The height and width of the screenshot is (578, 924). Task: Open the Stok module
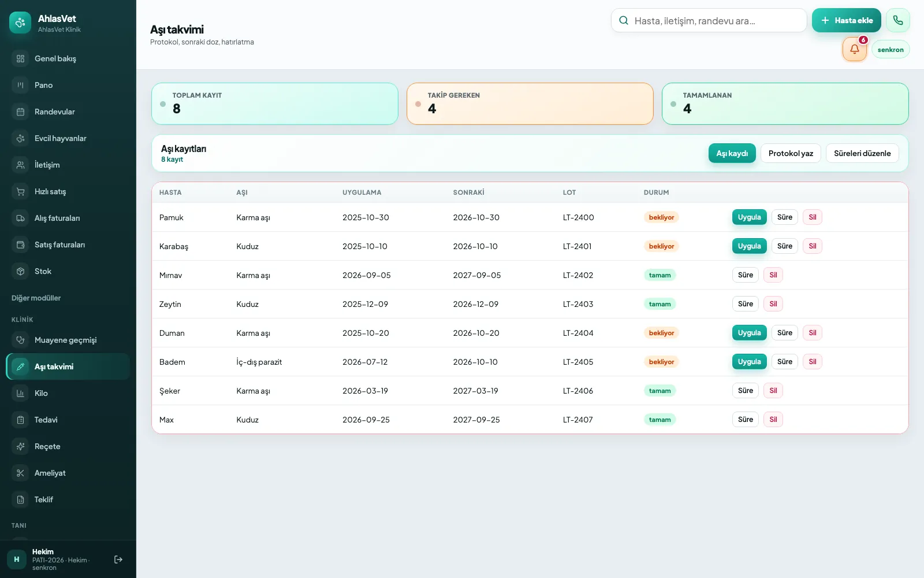[68, 271]
